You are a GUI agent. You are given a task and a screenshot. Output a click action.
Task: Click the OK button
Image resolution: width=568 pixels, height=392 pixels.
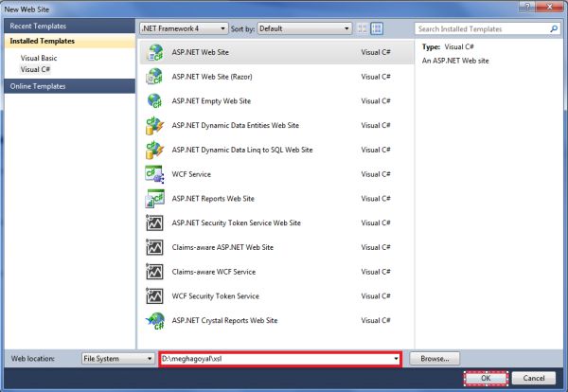coord(486,378)
